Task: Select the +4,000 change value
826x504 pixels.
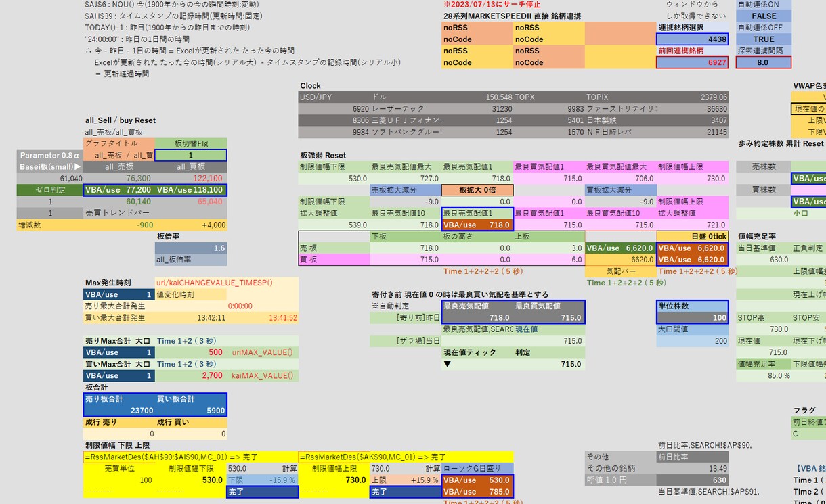Action: click(x=191, y=225)
